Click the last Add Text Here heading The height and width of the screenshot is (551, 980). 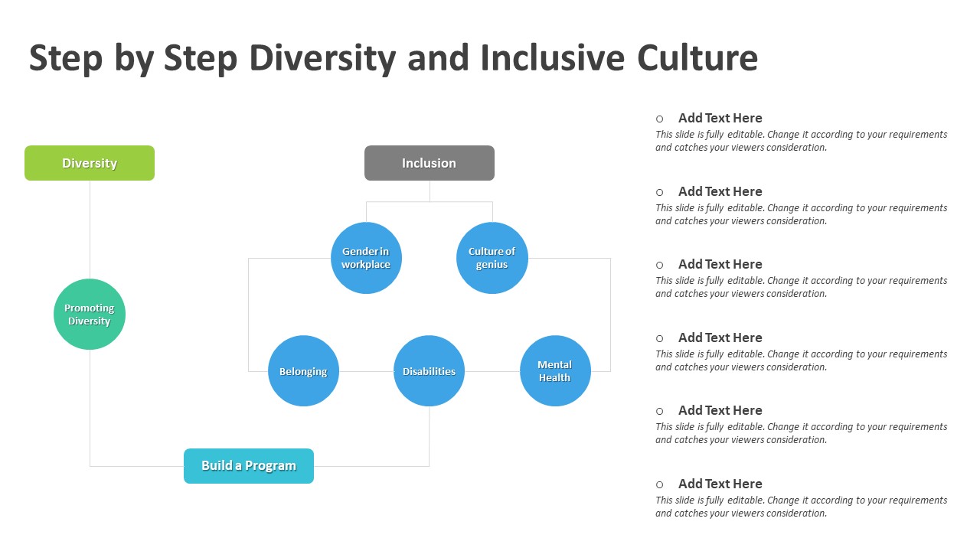pyautogui.click(x=720, y=484)
